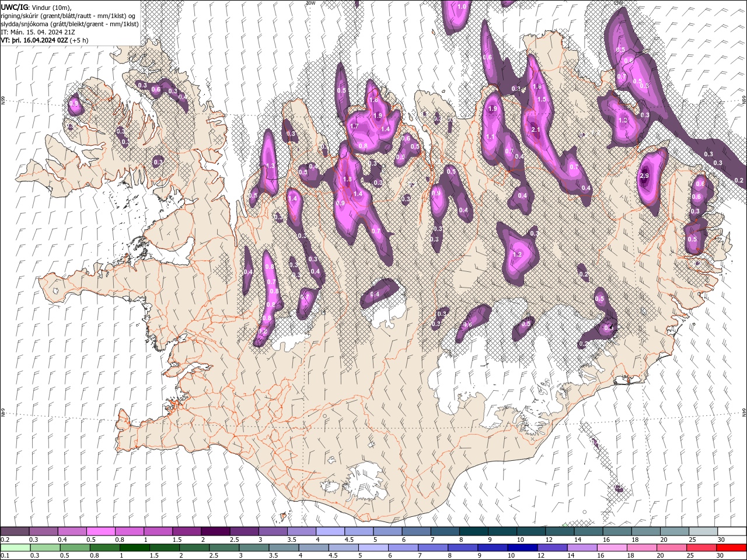The width and height of the screenshot is (747, 560).
Task: Pick the bright magenta-pink snow legend swatch
Action: pyautogui.click(x=100, y=531)
